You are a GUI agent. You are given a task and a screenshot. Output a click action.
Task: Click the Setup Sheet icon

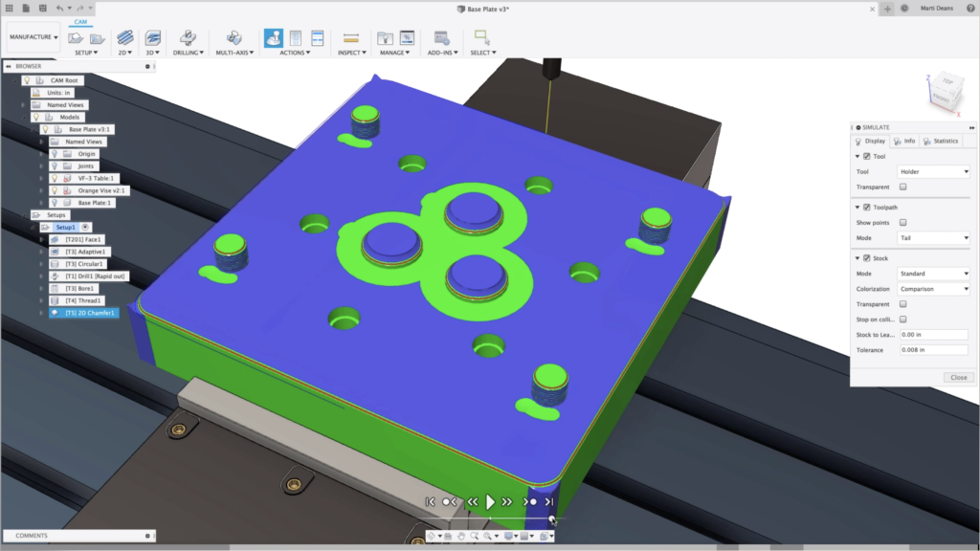(318, 37)
